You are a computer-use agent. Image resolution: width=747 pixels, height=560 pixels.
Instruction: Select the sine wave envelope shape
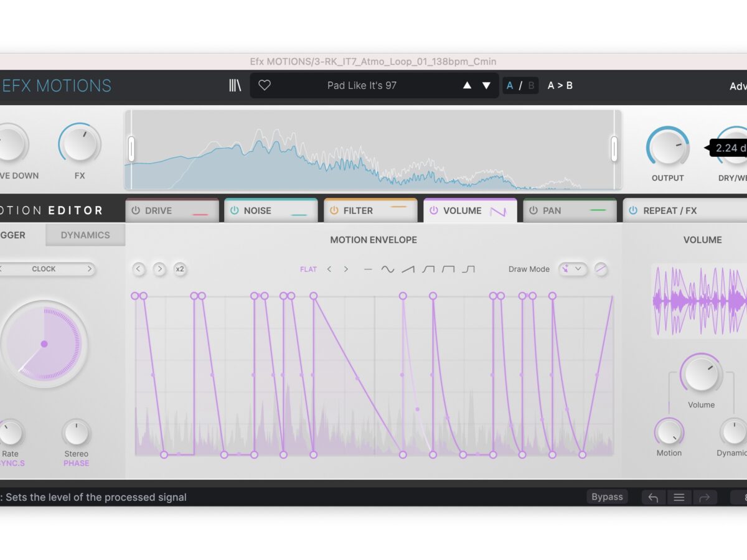pos(388,269)
